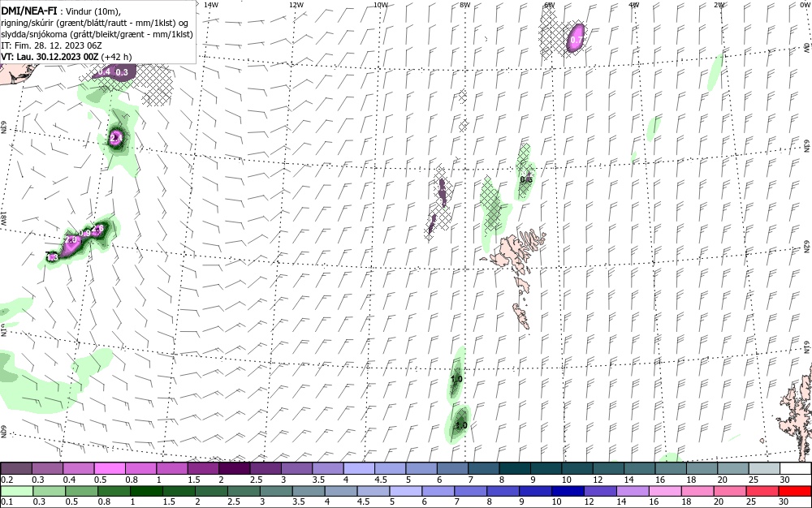
Task: Click the 61N latitude label on the right edge
Action: 807,347
